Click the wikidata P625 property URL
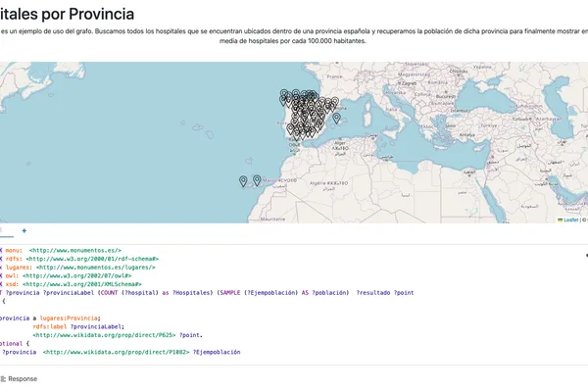588x392 pixels. [104, 335]
